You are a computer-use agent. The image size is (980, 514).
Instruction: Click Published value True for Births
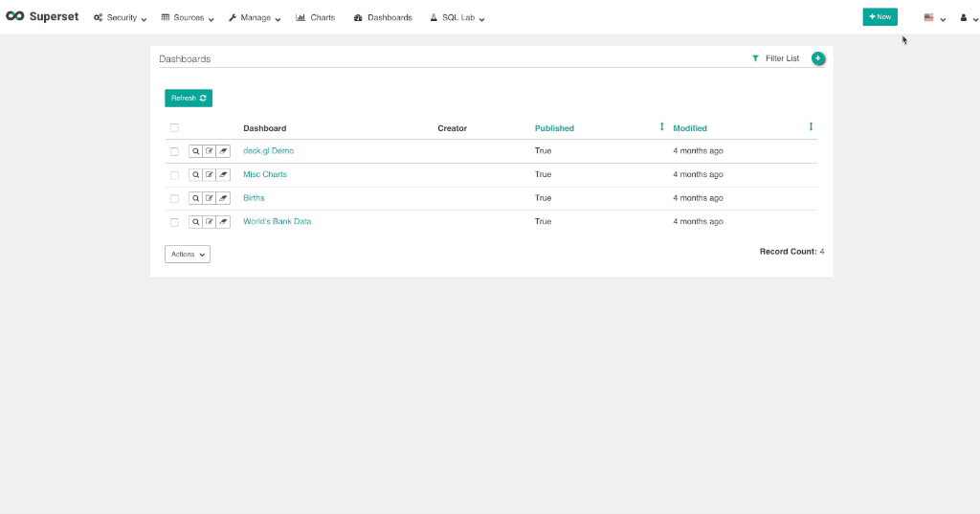click(x=544, y=197)
